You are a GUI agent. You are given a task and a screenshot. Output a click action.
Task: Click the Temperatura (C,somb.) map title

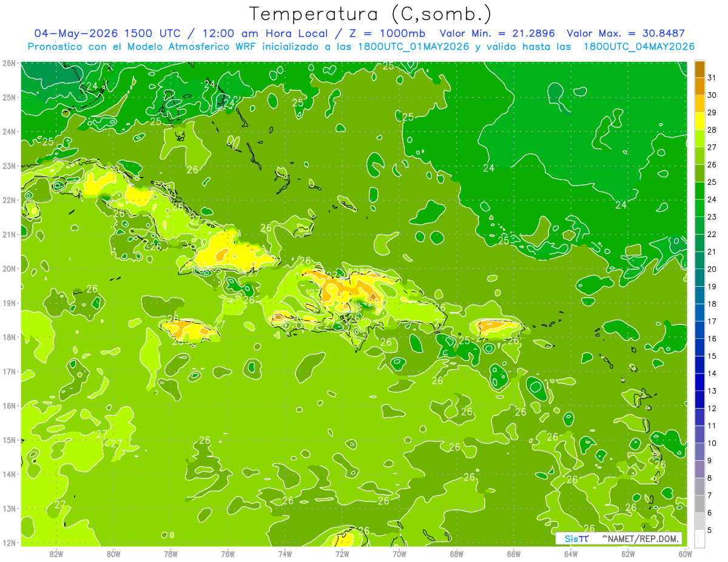371,14
